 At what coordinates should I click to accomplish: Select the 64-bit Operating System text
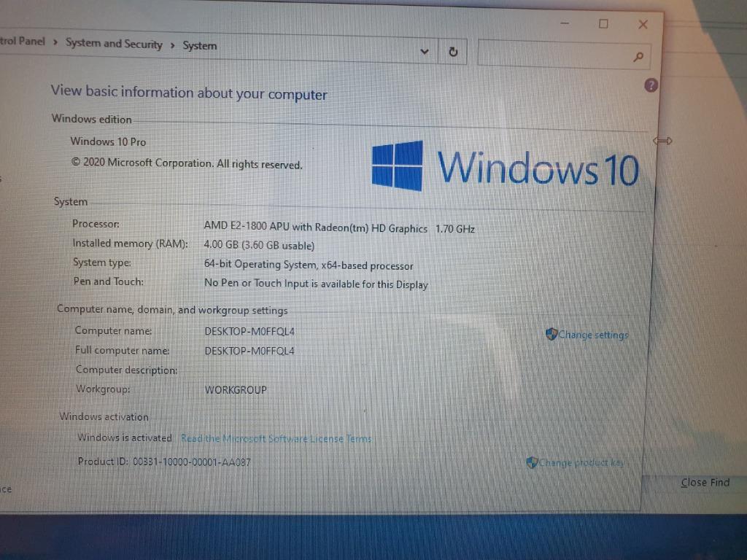pyautogui.click(x=309, y=265)
